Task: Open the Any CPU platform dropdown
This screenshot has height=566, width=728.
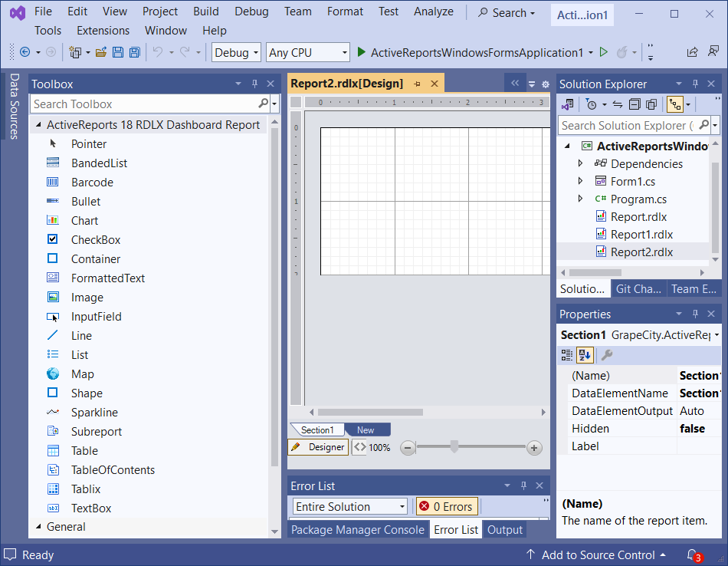Action: [308, 52]
